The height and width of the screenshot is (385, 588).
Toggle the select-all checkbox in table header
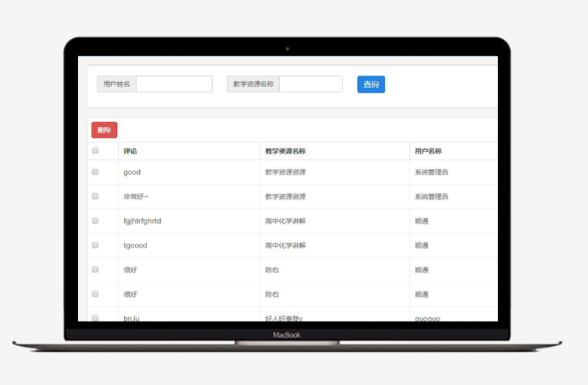95,151
